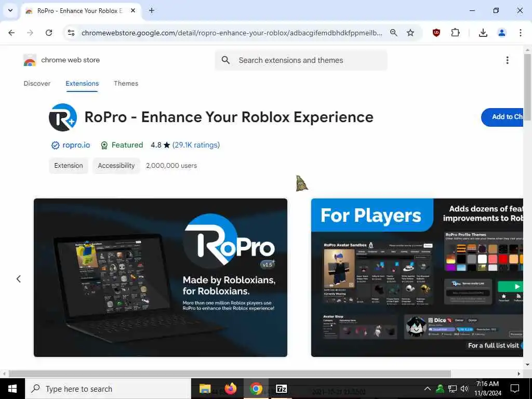Open the For Players screenshot
This screenshot has width=532, height=399.
click(417, 277)
